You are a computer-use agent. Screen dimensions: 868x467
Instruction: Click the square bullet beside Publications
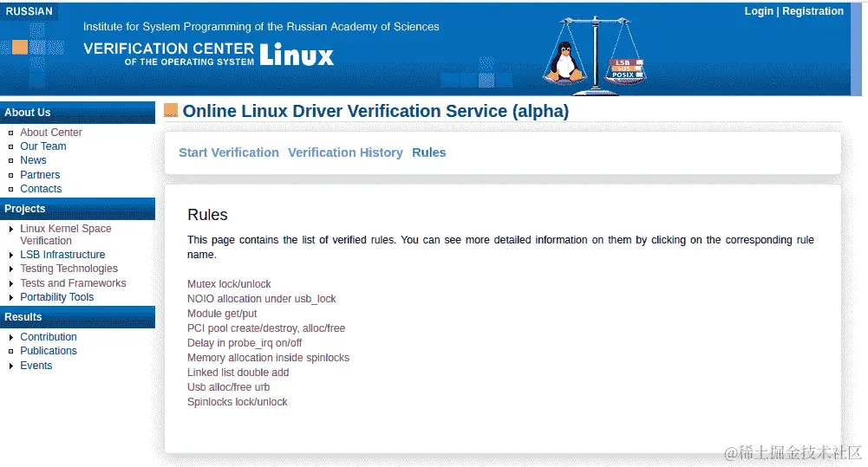tap(11, 352)
